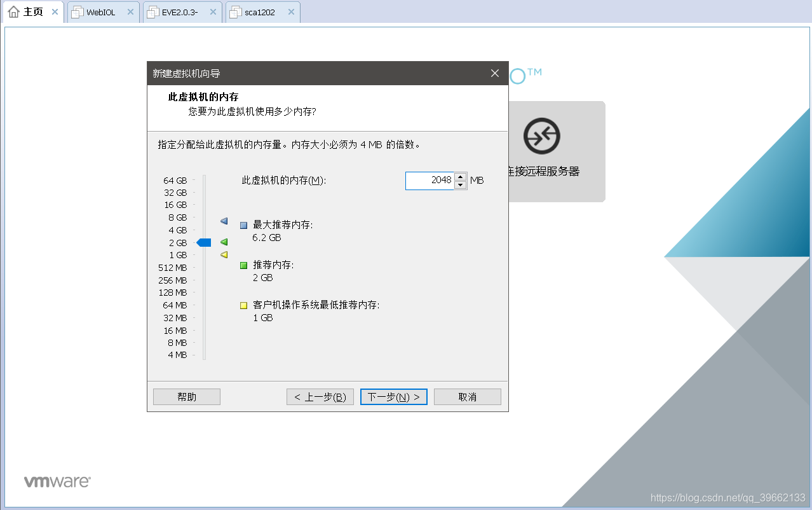The width and height of the screenshot is (812, 510).
Task: Open the WebIOL virtual machine tab
Action: 102,12
